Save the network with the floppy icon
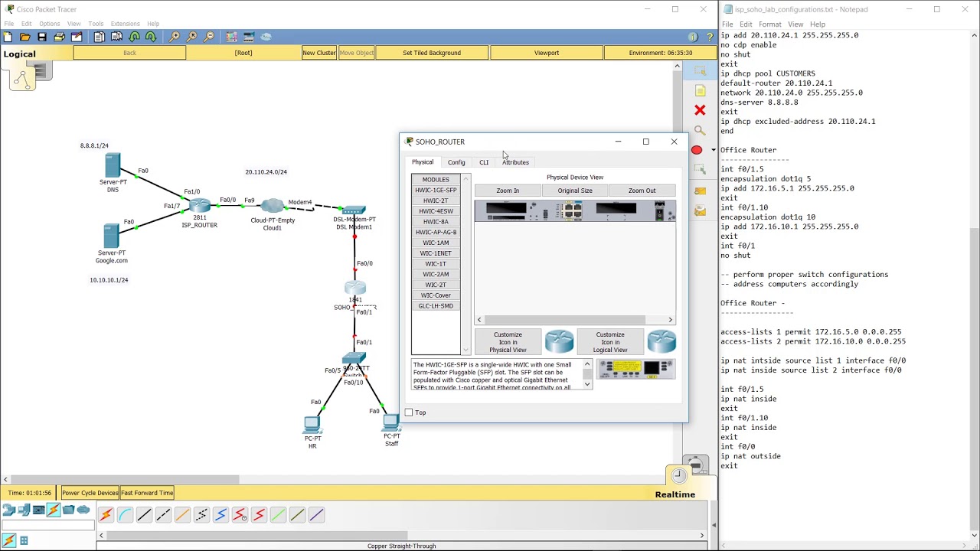 [42, 37]
